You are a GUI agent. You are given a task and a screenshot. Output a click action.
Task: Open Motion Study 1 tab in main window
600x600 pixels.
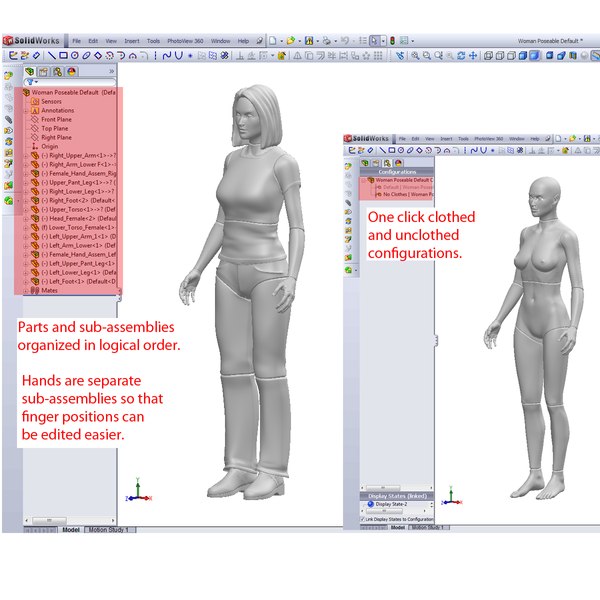(x=109, y=530)
